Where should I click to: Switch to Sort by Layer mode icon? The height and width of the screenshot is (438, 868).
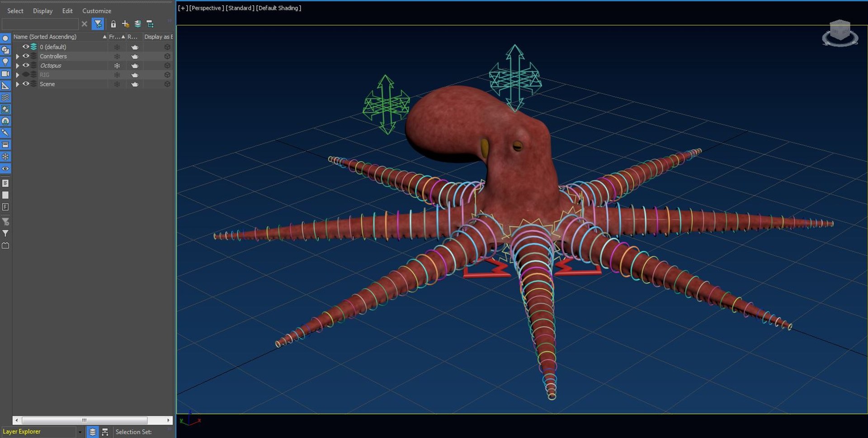pos(92,432)
